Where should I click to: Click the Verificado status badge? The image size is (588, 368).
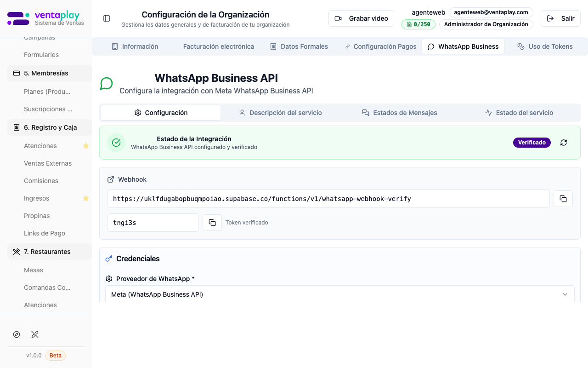pos(531,143)
